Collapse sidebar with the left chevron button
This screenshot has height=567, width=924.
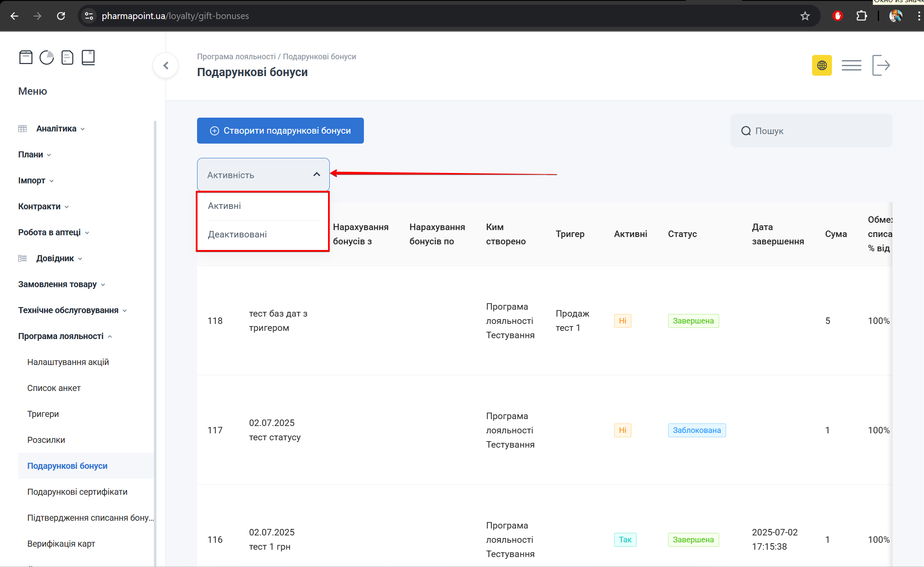click(166, 65)
